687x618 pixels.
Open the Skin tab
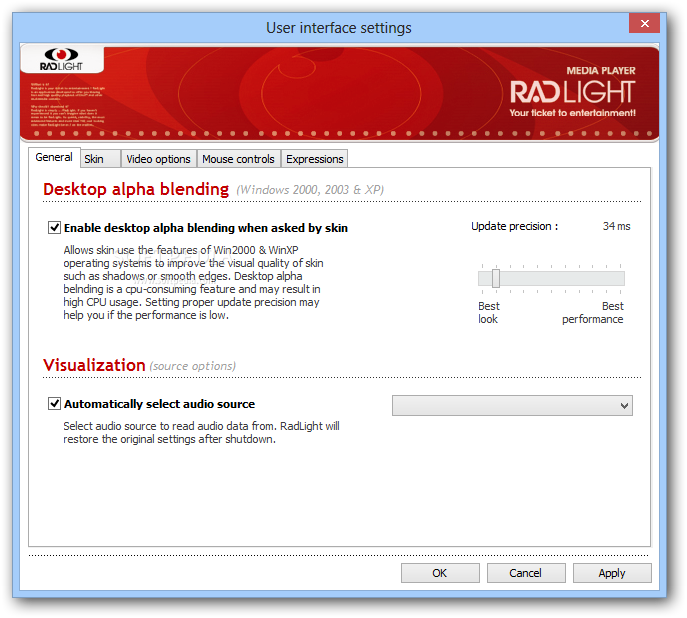100,159
